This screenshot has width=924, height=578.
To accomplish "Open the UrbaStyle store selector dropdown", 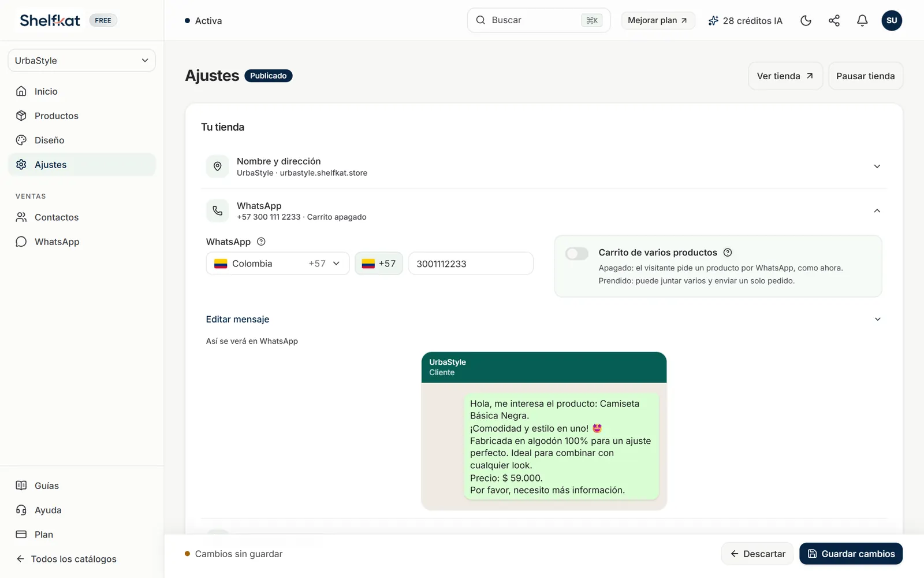I will (x=81, y=61).
